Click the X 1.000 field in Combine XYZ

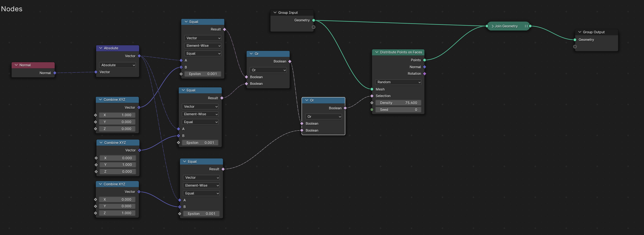[x=117, y=115]
